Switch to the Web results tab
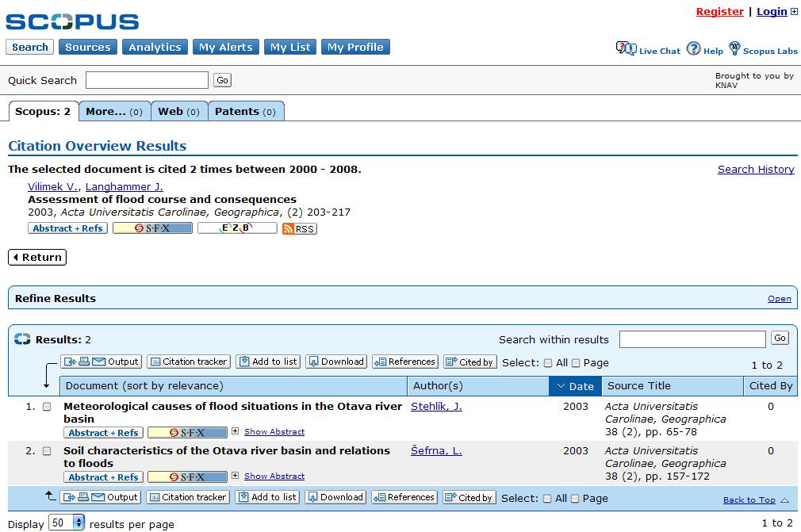This screenshot has height=532, width=801. click(179, 111)
